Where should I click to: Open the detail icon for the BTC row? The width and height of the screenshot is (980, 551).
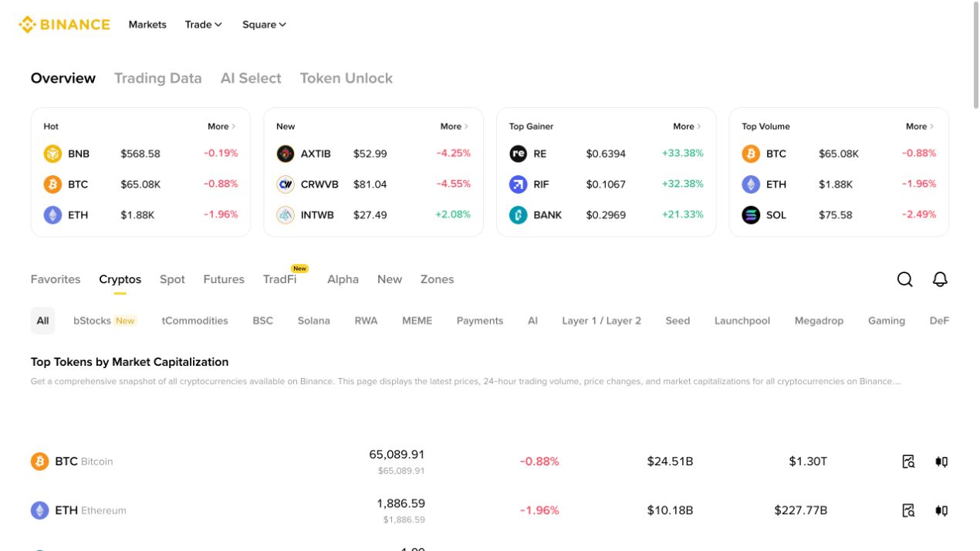(908, 461)
